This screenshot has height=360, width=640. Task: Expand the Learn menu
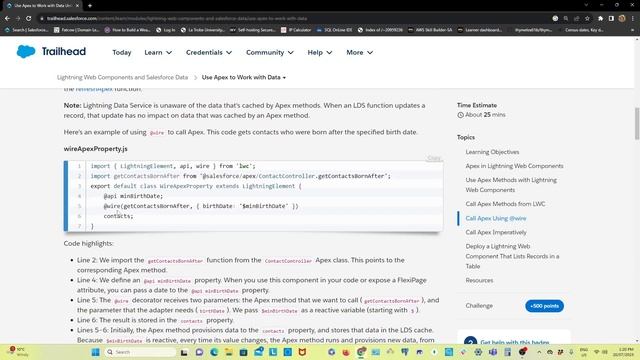pyautogui.click(x=158, y=52)
